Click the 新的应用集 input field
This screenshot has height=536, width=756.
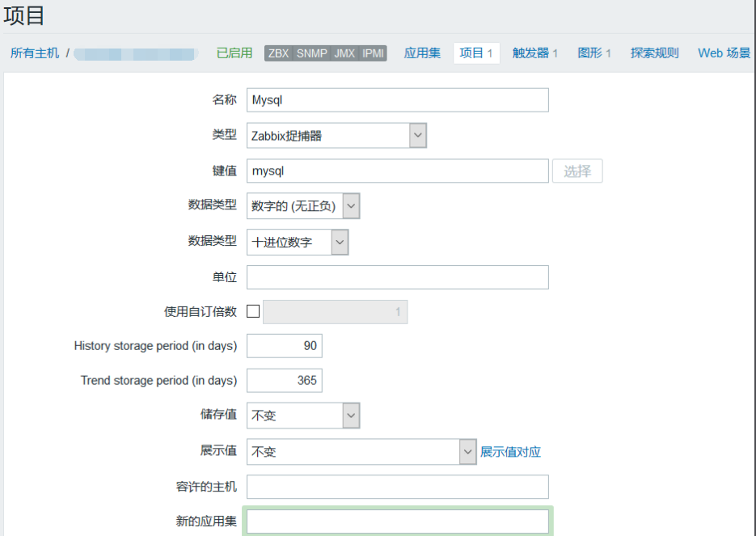pos(396,521)
